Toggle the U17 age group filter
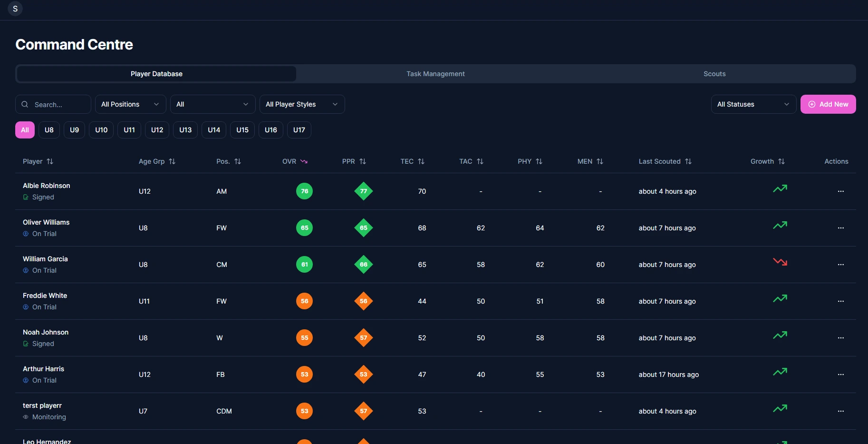 pyautogui.click(x=299, y=130)
